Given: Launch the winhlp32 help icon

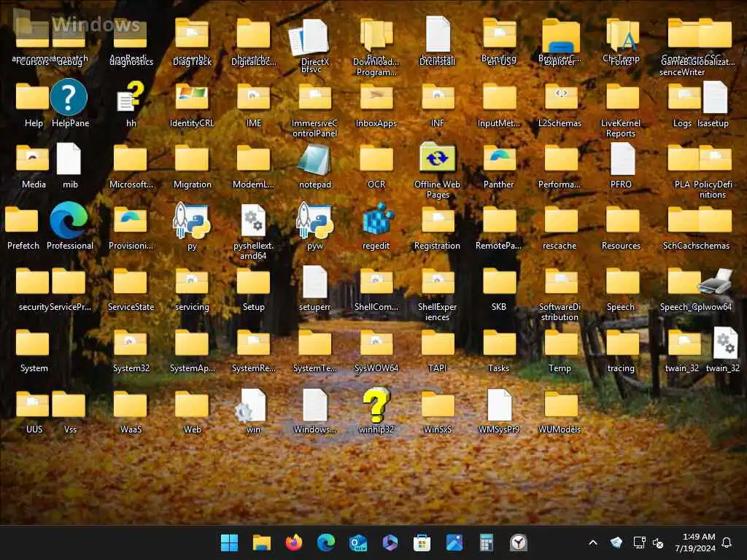Looking at the screenshot, I should pos(376,404).
